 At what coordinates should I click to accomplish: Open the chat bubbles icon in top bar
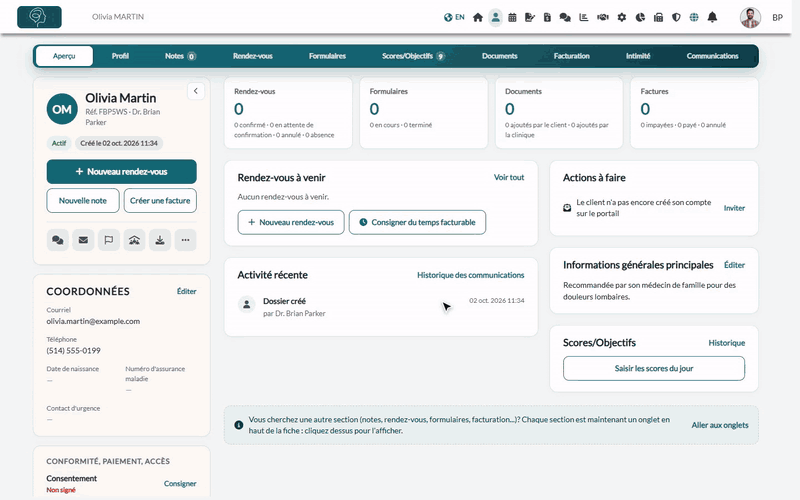(x=565, y=17)
